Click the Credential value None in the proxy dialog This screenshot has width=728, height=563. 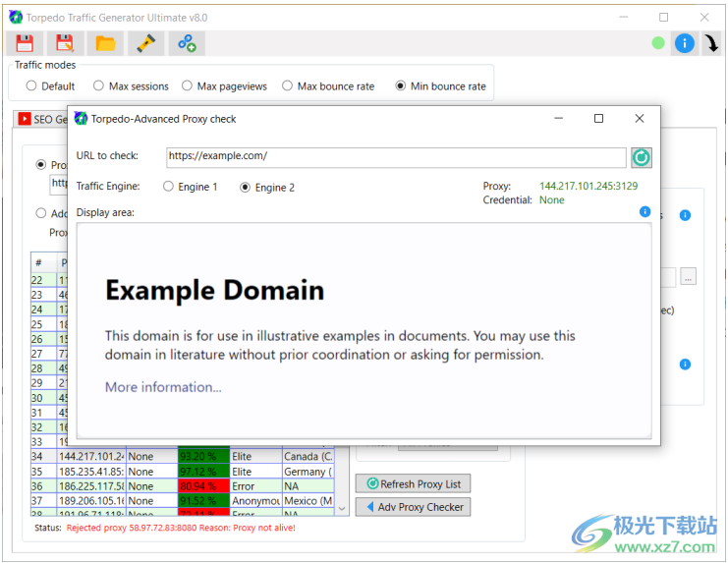[x=551, y=200]
